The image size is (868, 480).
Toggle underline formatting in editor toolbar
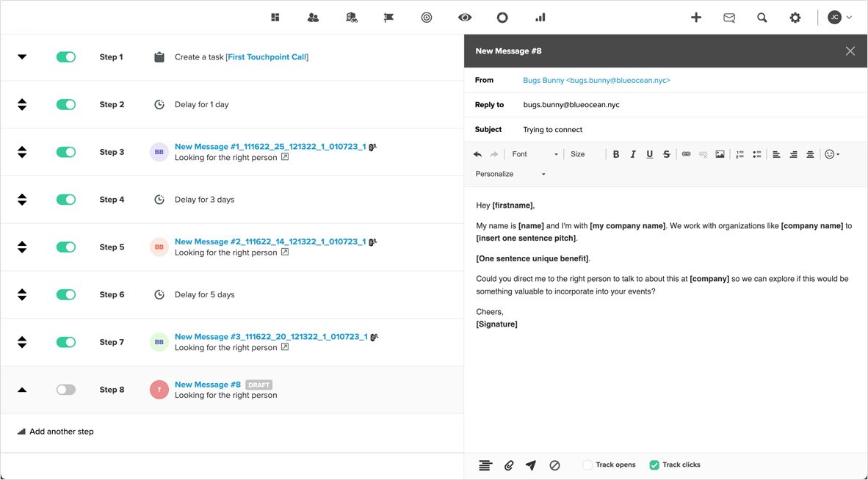650,154
